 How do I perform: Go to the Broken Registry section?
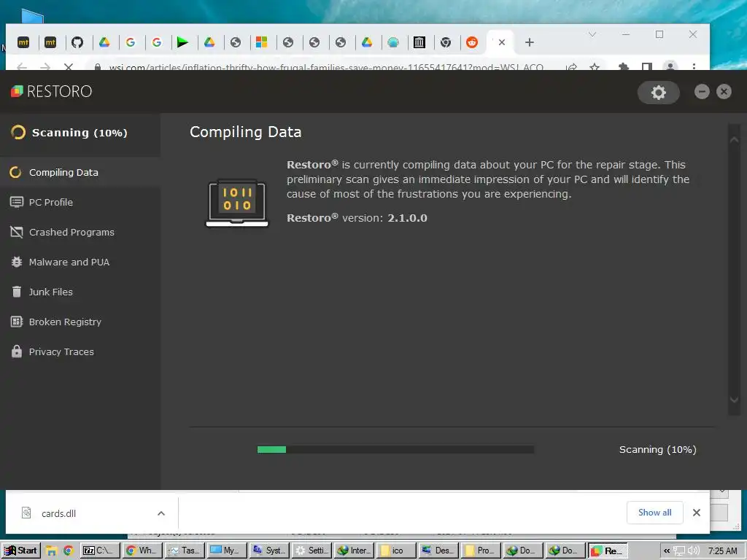tap(80, 322)
